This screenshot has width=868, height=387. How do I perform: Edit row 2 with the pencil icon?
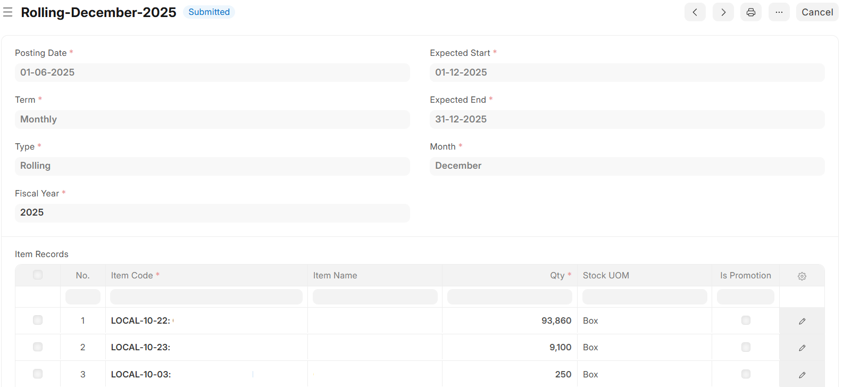tap(802, 348)
